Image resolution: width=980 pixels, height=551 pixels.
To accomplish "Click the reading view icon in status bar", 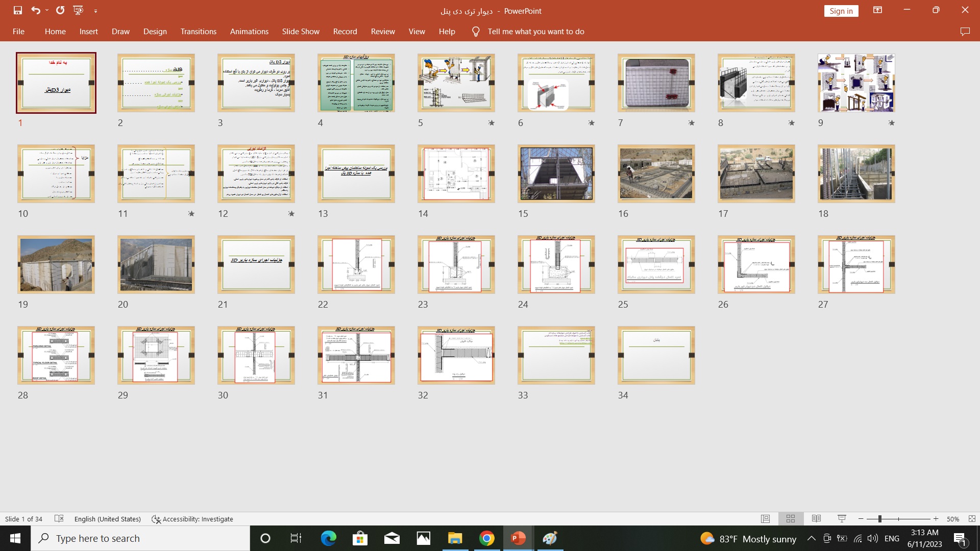I will coord(817,519).
